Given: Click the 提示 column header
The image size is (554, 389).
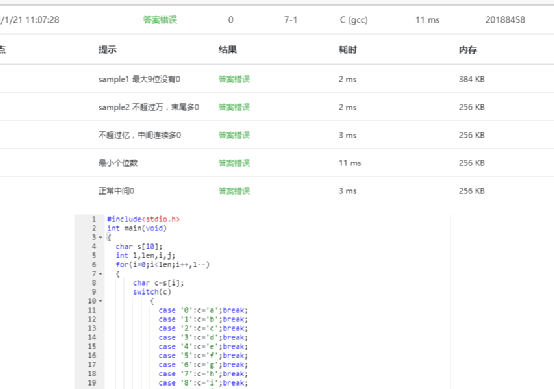Looking at the screenshot, I should click(107, 49).
